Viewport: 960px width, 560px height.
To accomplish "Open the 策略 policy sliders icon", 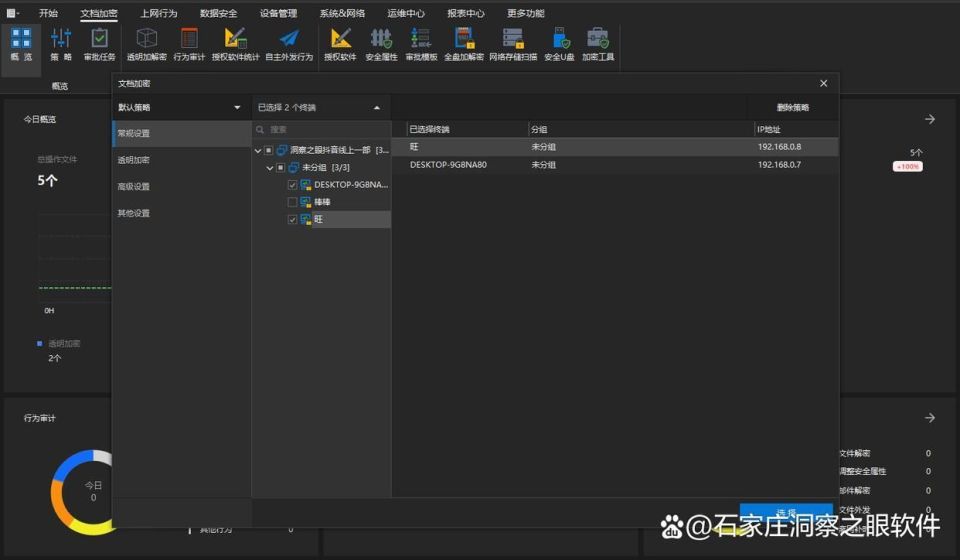I will 61,39.
